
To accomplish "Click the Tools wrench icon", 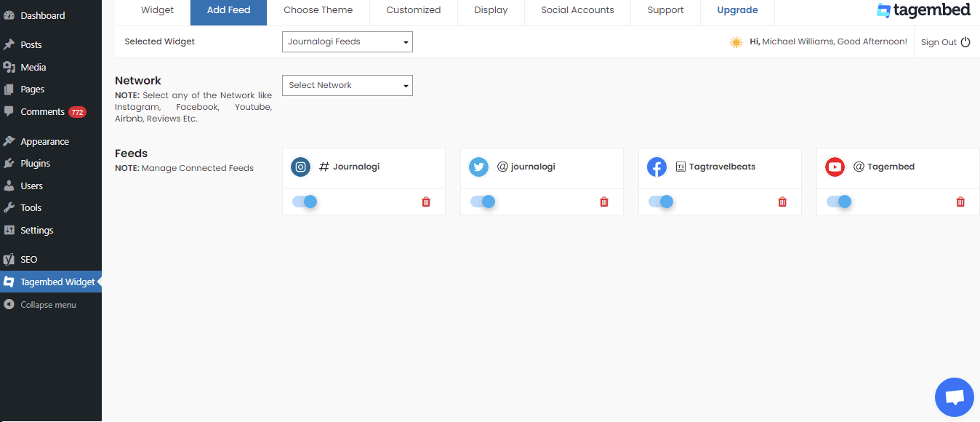I will tap(9, 208).
